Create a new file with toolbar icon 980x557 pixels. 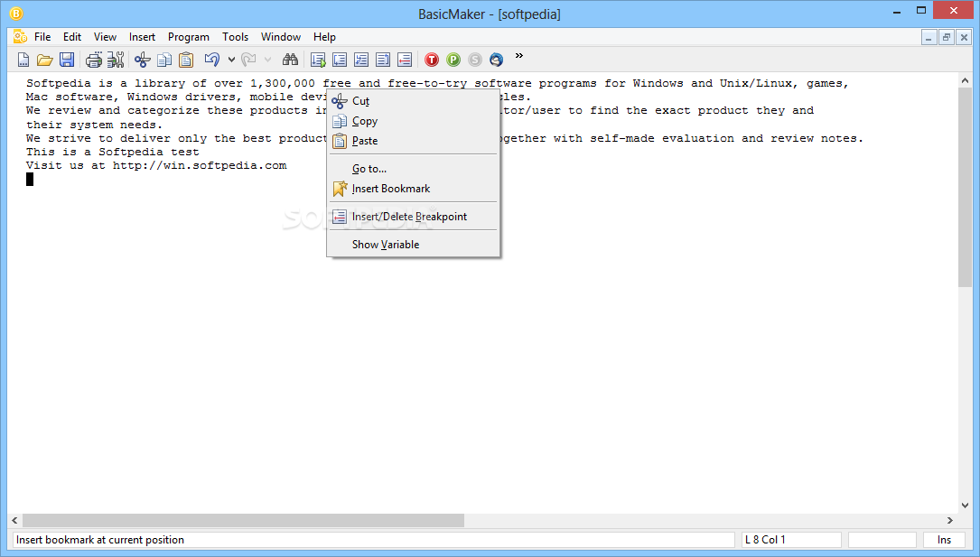coord(23,60)
